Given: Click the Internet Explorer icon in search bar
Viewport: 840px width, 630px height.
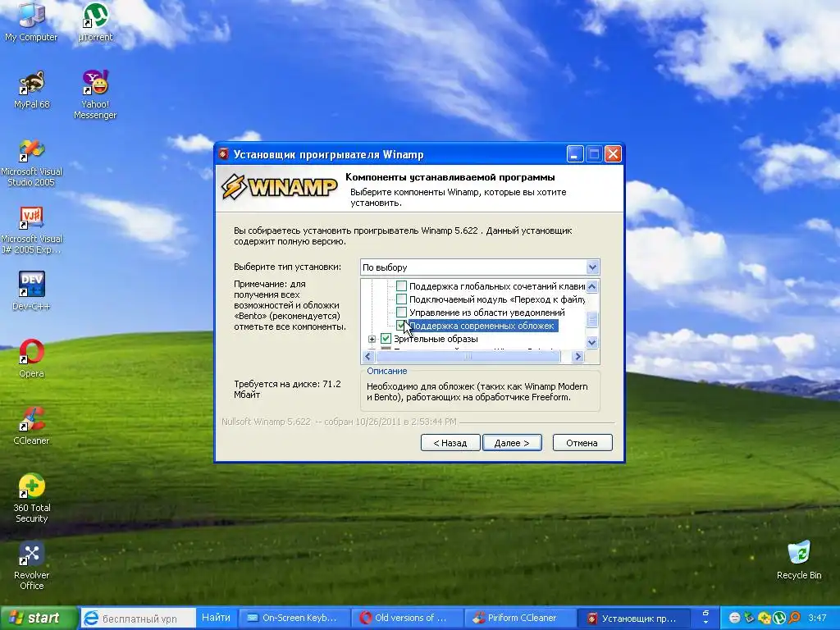Looking at the screenshot, I should [92, 619].
